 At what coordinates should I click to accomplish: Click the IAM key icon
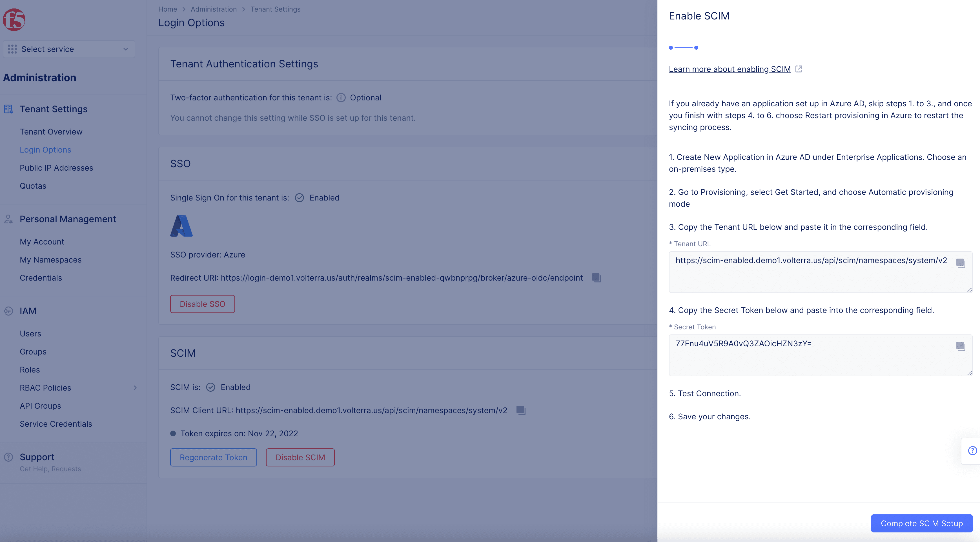8,311
